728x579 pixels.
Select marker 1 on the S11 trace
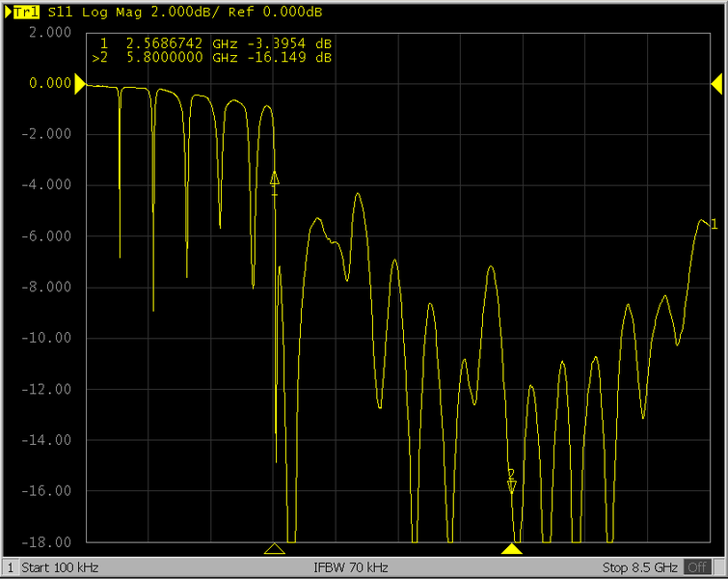(x=275, y=179)
